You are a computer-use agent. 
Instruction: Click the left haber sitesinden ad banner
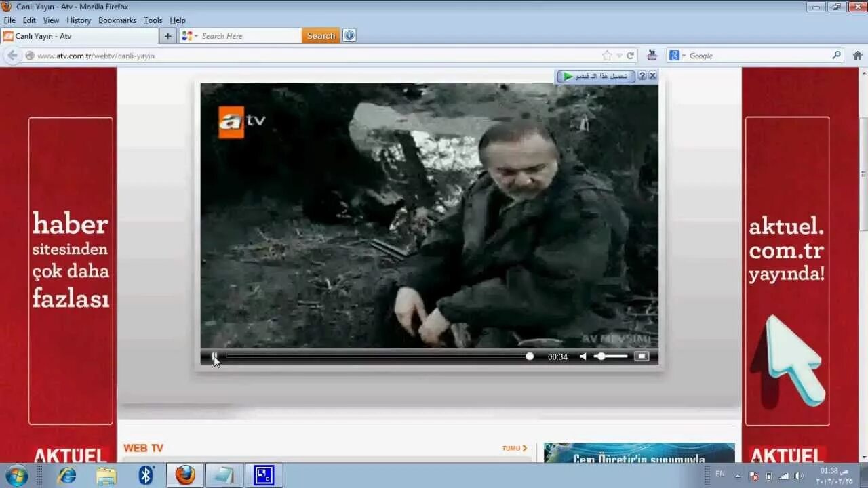[x=71, y=270]
